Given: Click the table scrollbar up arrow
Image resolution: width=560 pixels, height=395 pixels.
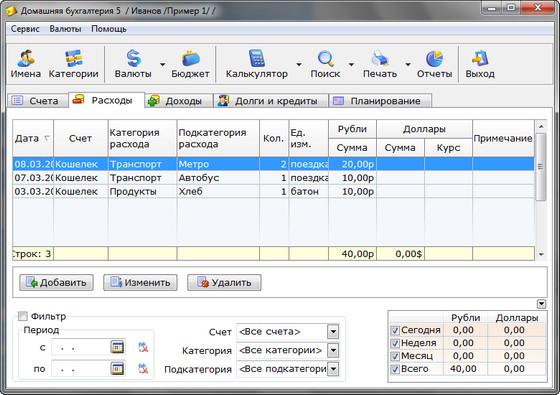Looking at the screenshot, I should [541, 126].
